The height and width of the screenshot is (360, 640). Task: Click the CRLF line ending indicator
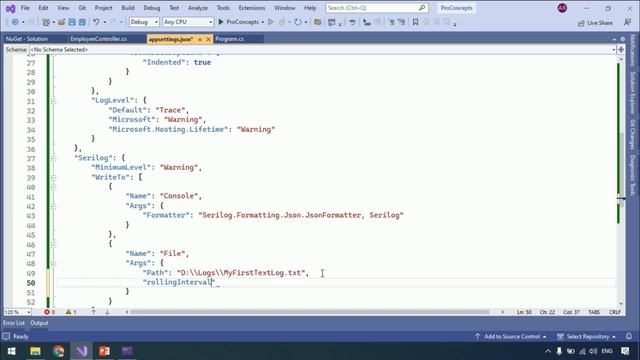coord(615,312)
